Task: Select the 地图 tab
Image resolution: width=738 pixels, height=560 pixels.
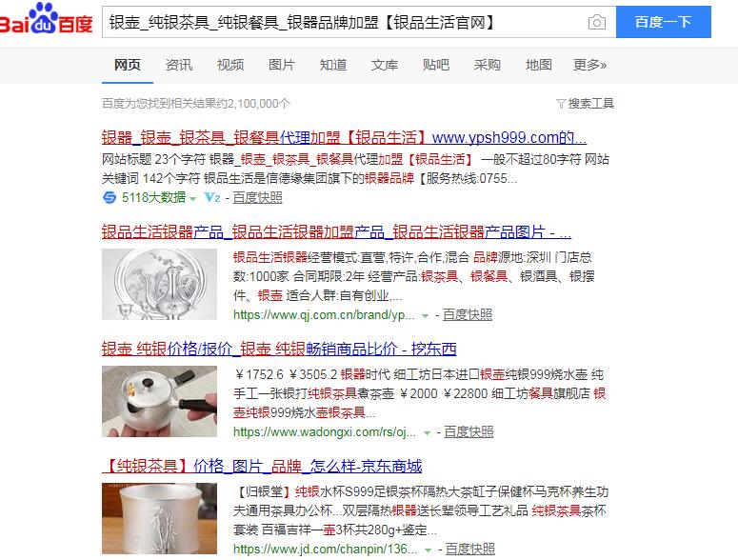Action: [x=538, y=65]
